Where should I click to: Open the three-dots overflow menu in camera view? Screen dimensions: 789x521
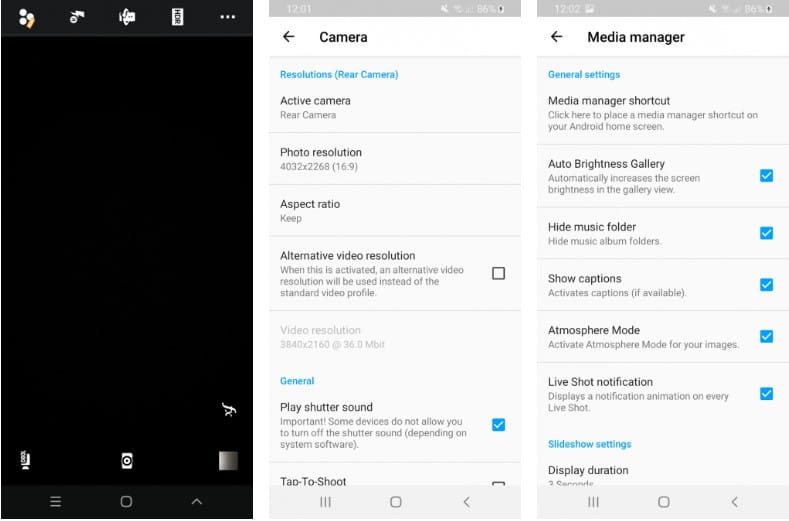point(227,17)
